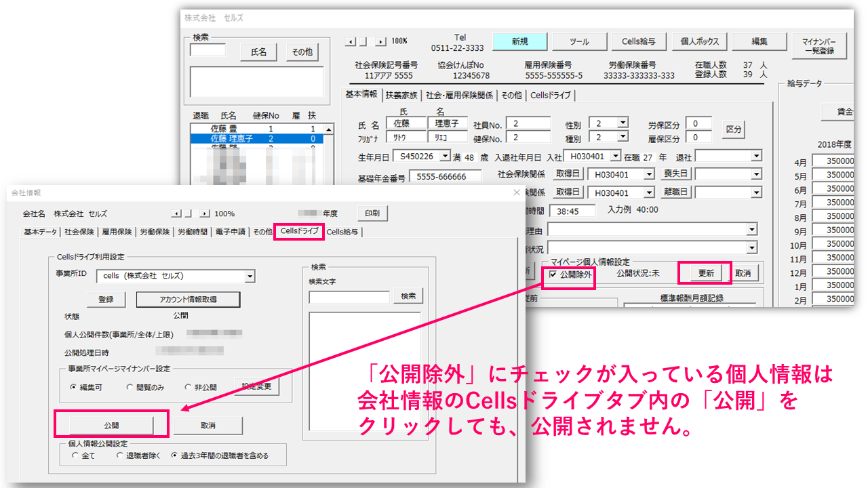This screenshot has height=488, width=868.
Task: Close the 会社情報 dialog window
Action: (x=517, y=192)
